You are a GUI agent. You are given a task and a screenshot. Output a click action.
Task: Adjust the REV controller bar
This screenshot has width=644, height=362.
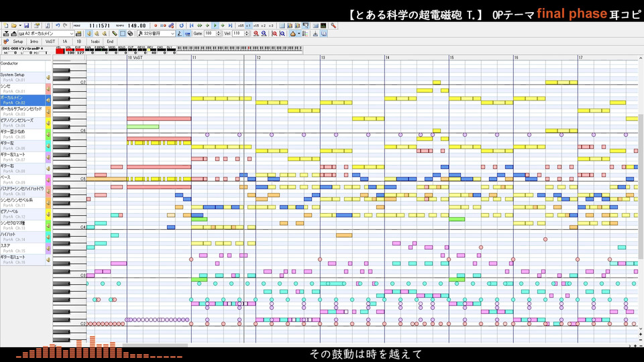point(152,49)
